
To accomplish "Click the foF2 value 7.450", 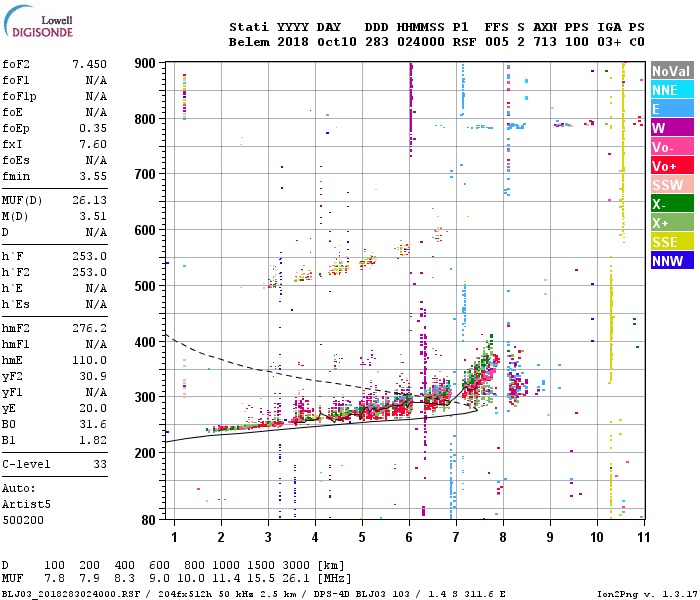I will (90, 64).
